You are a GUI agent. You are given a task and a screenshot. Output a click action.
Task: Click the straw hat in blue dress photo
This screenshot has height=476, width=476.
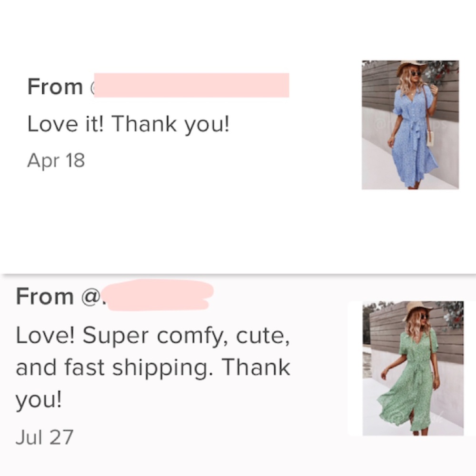pyautogui.click(x=412, y=67)
